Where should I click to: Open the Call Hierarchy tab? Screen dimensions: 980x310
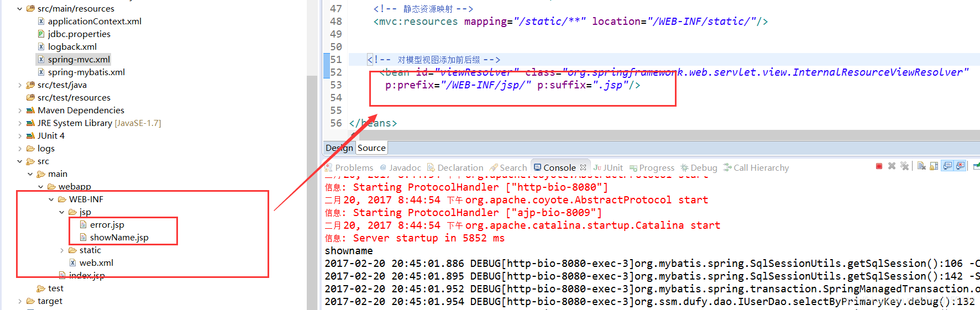pyautogui.click(x=756, y=168)
